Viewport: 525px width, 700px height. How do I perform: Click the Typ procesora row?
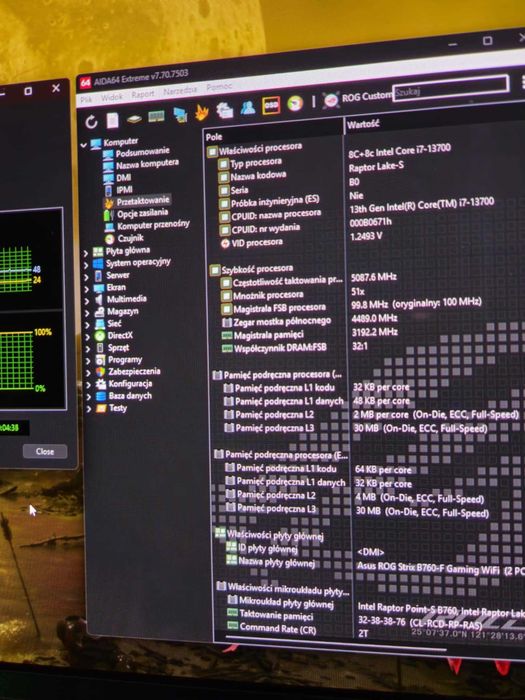pos(256,163)
